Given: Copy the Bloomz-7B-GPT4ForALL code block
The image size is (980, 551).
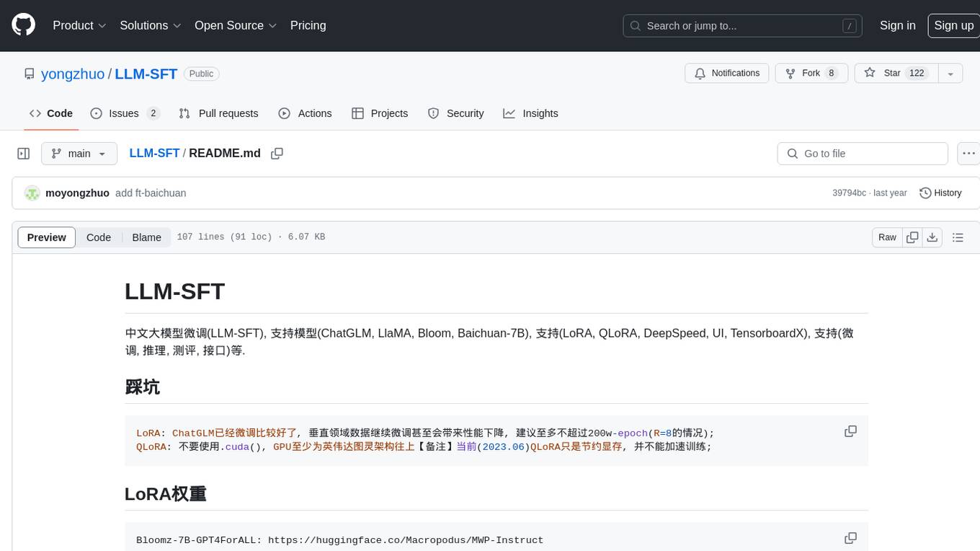Looking at the screenshot, I should pos(850,538).
